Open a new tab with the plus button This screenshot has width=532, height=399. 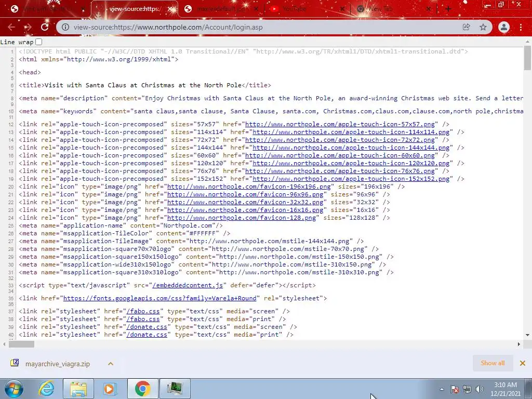click(x=448, y=9)
